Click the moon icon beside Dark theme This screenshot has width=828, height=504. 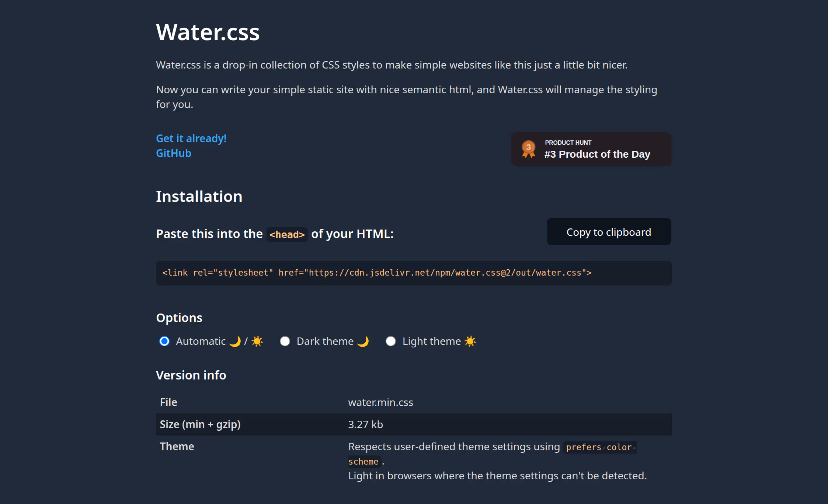tap(364, 342)
